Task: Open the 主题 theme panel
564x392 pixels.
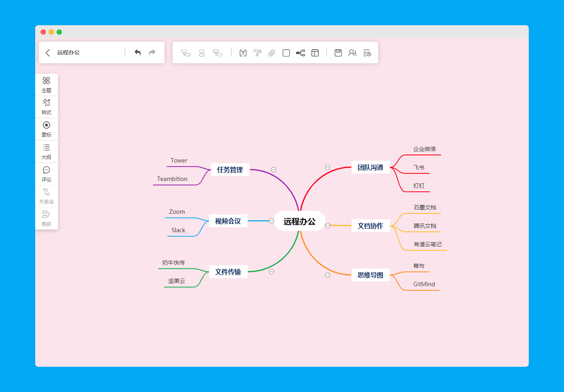Action: tap(46, 84)
